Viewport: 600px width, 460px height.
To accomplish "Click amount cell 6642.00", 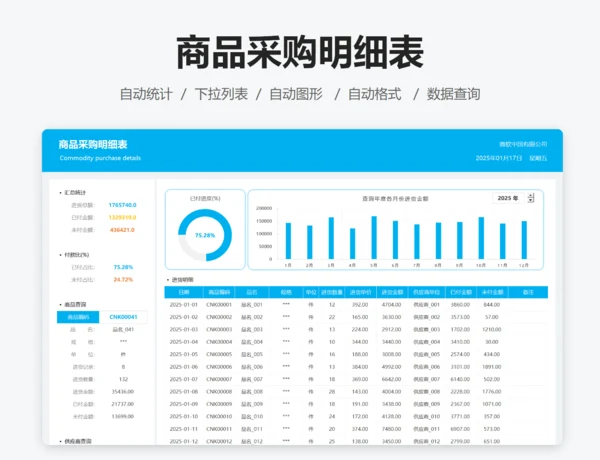I will [x=391, y=379].
